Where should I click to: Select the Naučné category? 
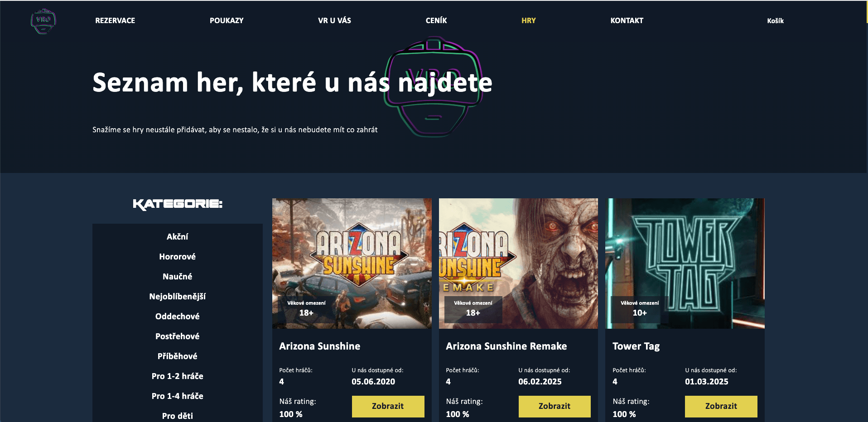tap(177, 277)
